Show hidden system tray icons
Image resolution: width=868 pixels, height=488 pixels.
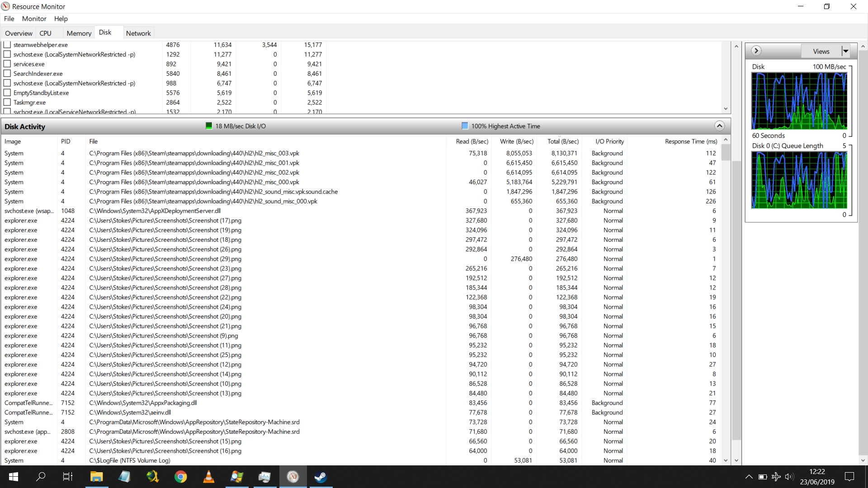749,477
